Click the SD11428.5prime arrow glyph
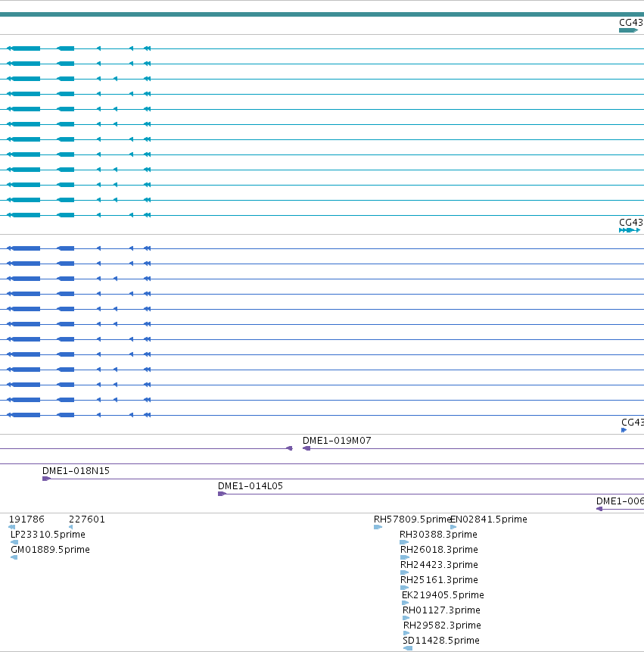This screenshot has height=652, width=644. click(x=408, y=648)
